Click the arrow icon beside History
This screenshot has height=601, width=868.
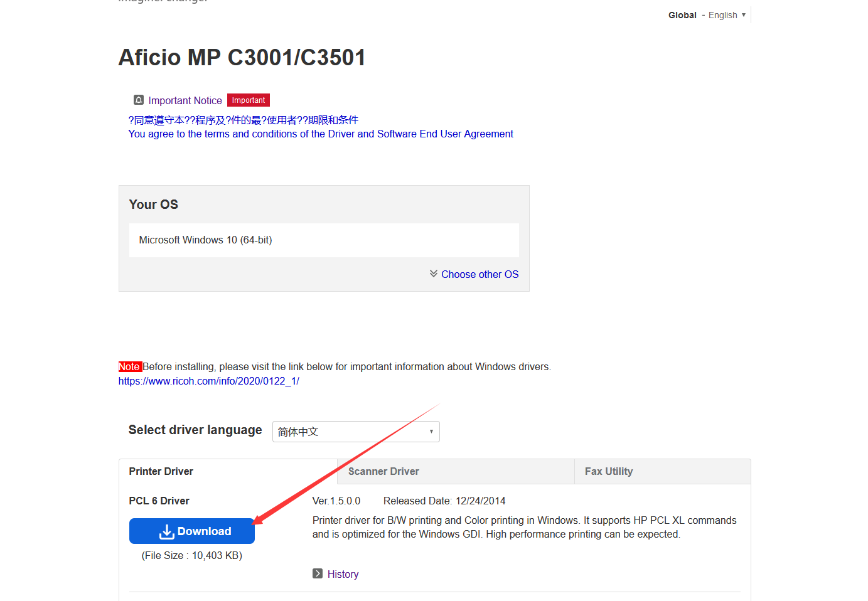(x=318, y=573)
